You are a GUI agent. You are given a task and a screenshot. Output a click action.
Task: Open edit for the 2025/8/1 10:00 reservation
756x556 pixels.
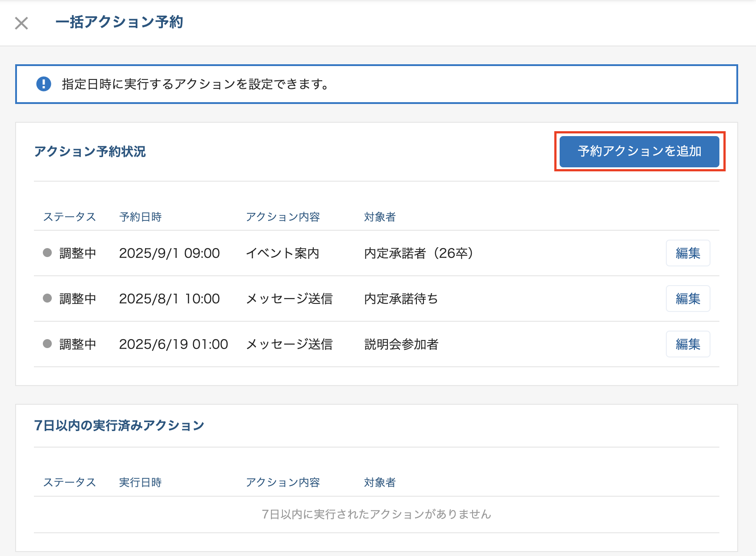(687, 299)
